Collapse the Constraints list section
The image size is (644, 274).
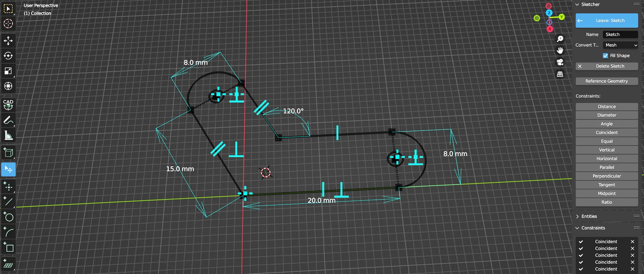pos(593,228)
